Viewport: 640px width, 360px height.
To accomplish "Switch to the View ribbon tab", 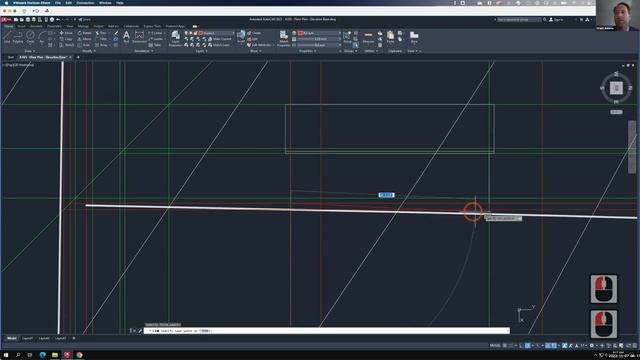I will 70,26.
